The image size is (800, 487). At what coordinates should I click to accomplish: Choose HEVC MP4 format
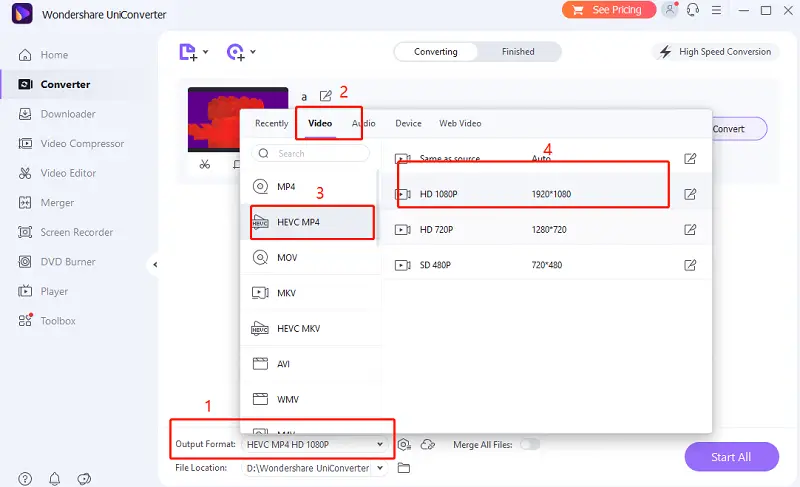tap(310, 222)
